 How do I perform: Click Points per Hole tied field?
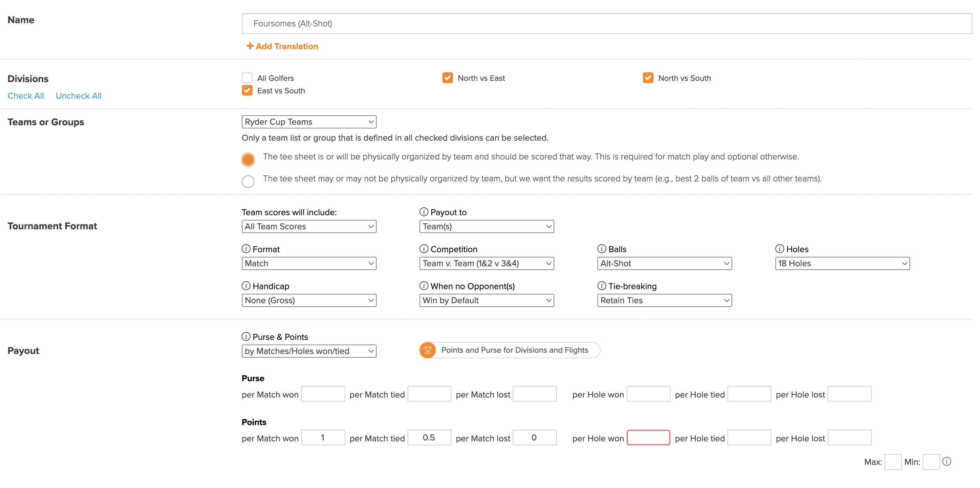pos(749,437)
